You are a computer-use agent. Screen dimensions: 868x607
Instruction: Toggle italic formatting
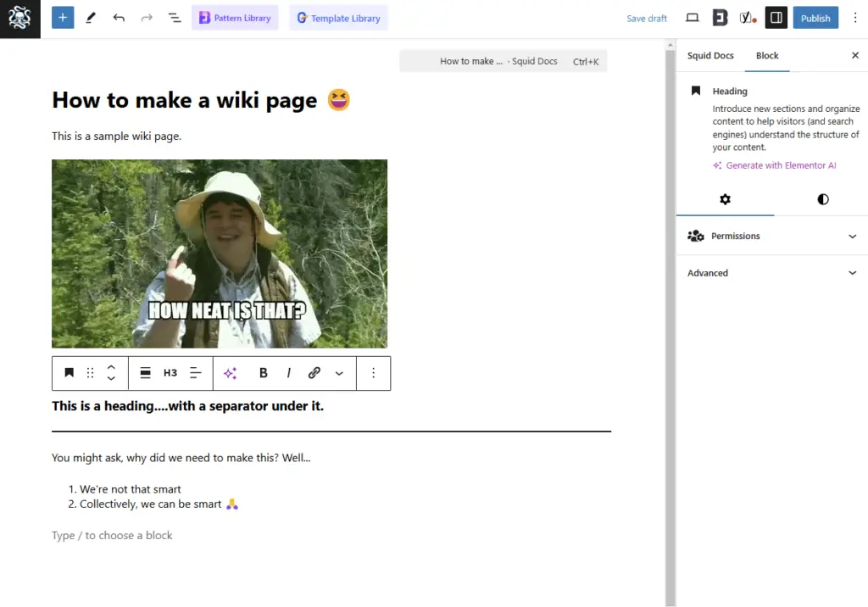pyautogui.click(x=288, y=373)
